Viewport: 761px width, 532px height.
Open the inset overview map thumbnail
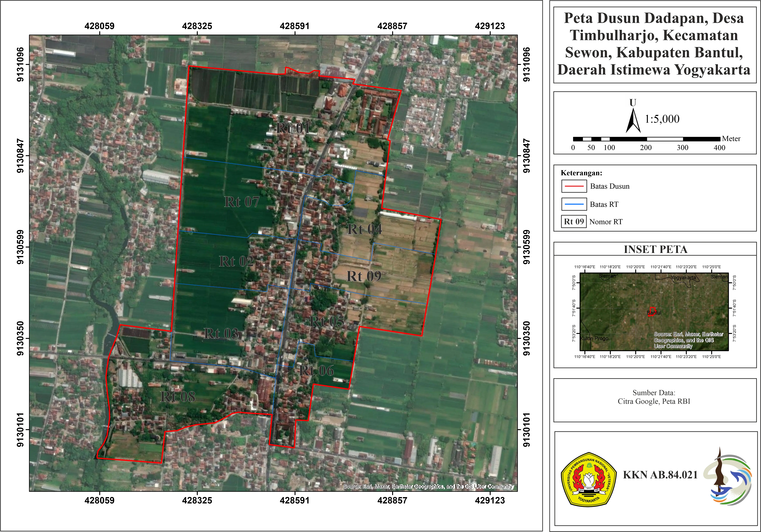[x=654, y=312]
